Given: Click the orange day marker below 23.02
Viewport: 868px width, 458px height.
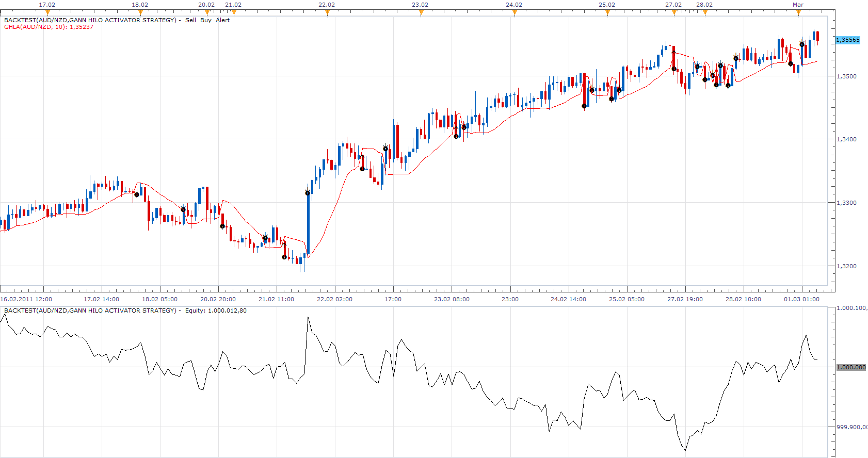Looking at the screenshot, I should 421,12.
